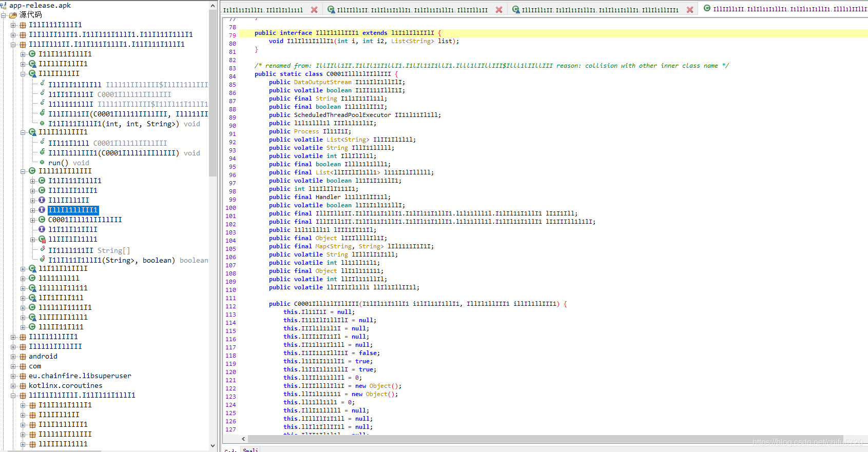Click C0001 constructor name on line 112
This screenshot has width=868, height=452.
tap(326, 304)
